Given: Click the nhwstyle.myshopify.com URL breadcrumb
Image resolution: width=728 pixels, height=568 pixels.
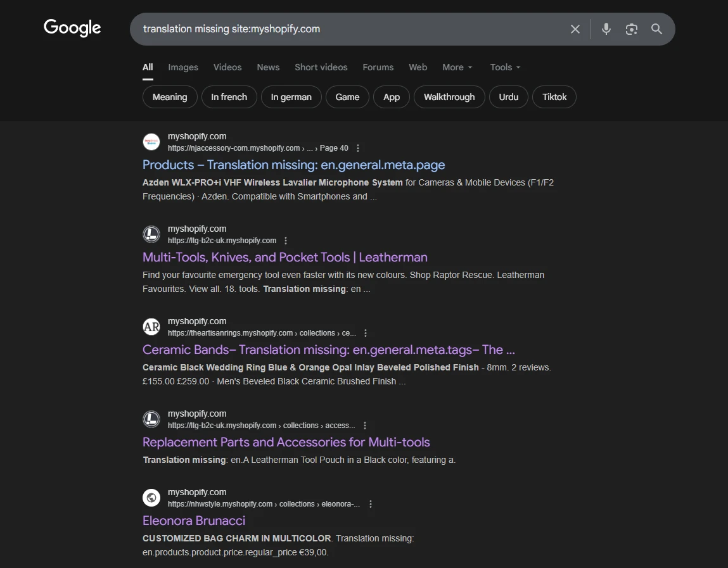Looking at the screenshot, I should click(264, 503).
